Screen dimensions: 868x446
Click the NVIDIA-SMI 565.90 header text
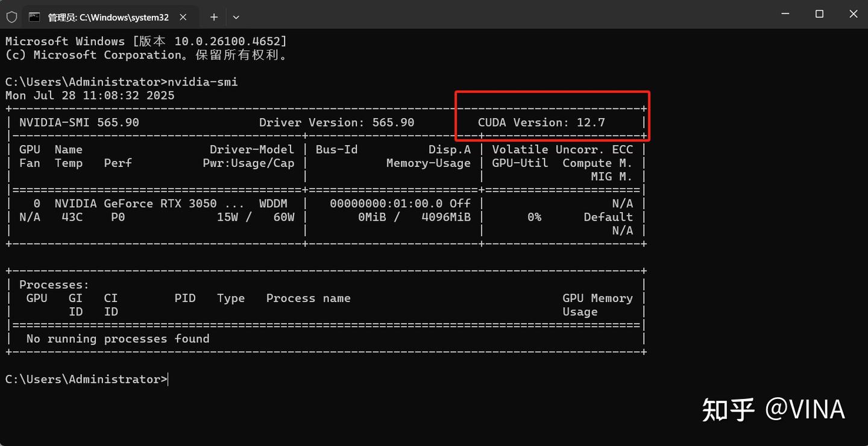click(79, 122)
